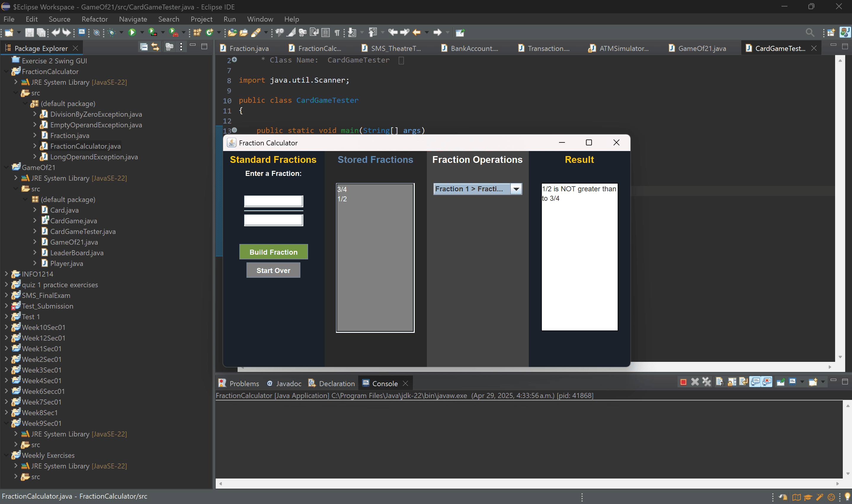Screen dimensions: 852x504
Task: Collapse the GameOf21 project in Package Explorer
Action: click(x=6, y=167)
